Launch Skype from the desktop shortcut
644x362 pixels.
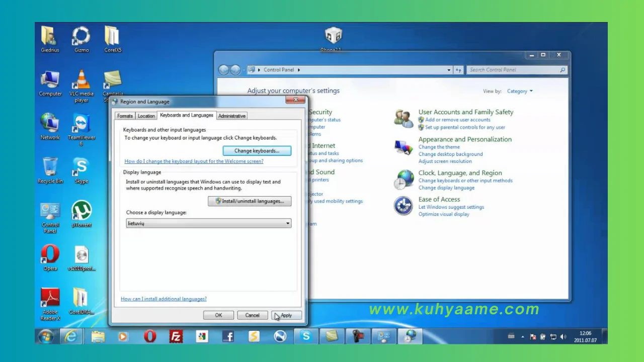[81, 170]
